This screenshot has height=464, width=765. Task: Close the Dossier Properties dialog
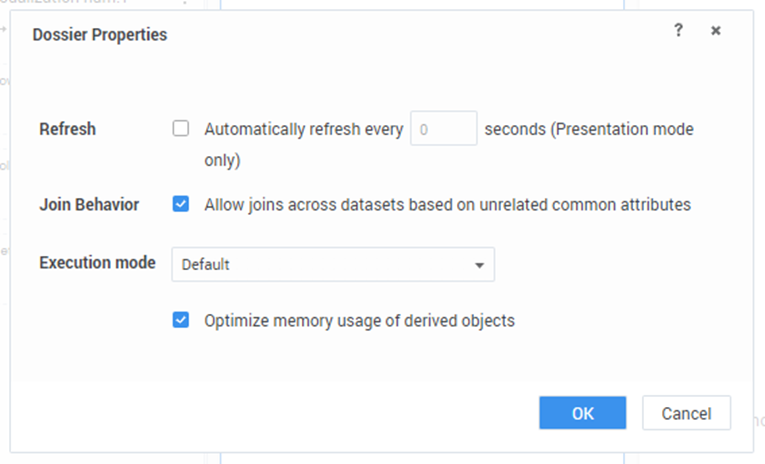716,31
